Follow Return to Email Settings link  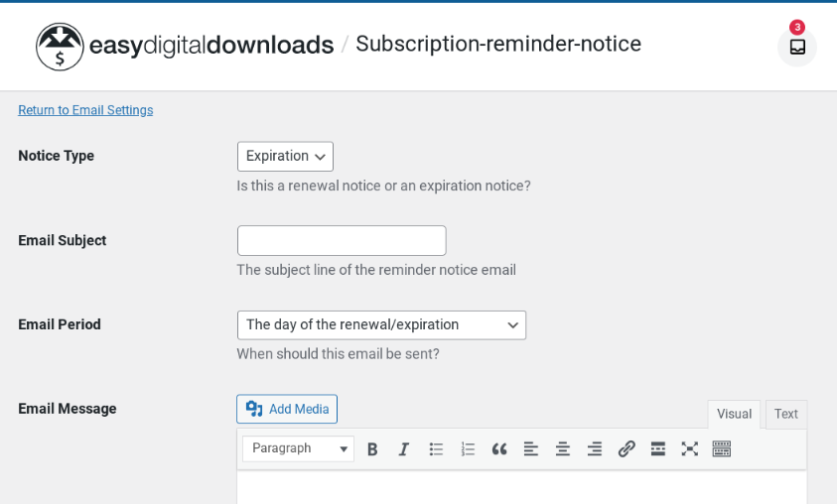tap(85, 110)
